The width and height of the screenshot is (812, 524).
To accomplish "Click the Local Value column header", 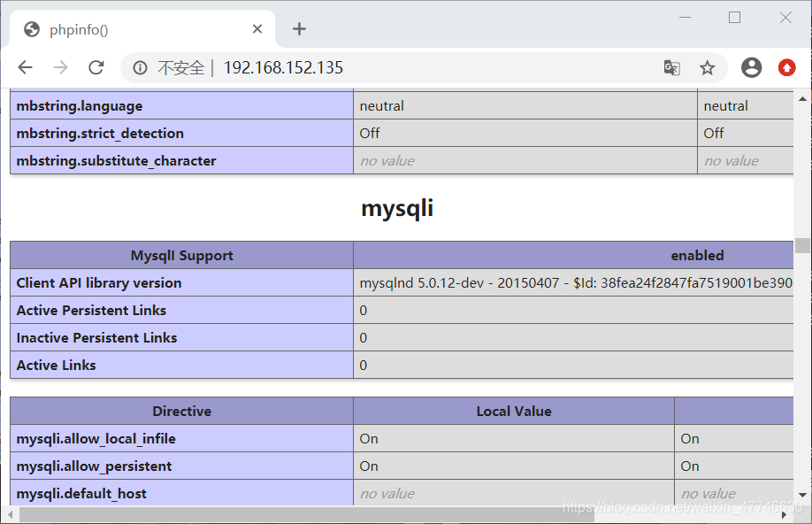I will [514, 411].
